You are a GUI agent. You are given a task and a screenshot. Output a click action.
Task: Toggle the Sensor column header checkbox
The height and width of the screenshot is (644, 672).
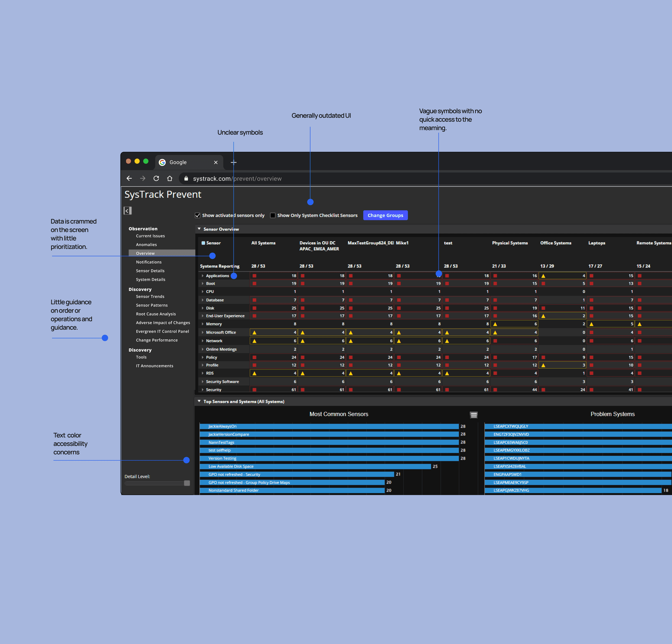coord(203,243)
